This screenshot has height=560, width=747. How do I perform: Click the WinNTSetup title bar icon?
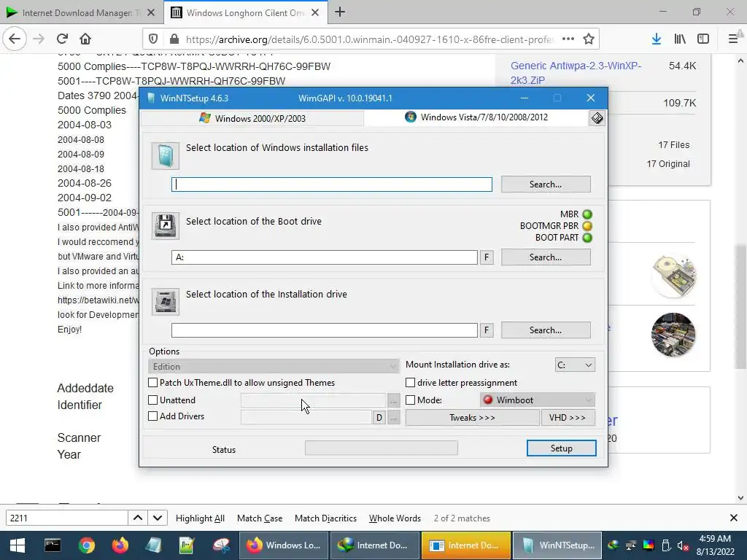click(151, 98)
